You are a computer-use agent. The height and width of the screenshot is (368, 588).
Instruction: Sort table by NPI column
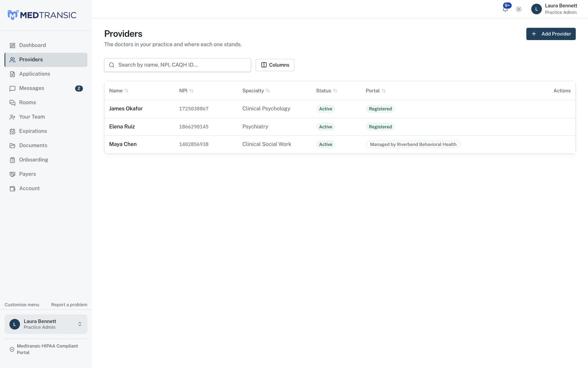point(186,91)
